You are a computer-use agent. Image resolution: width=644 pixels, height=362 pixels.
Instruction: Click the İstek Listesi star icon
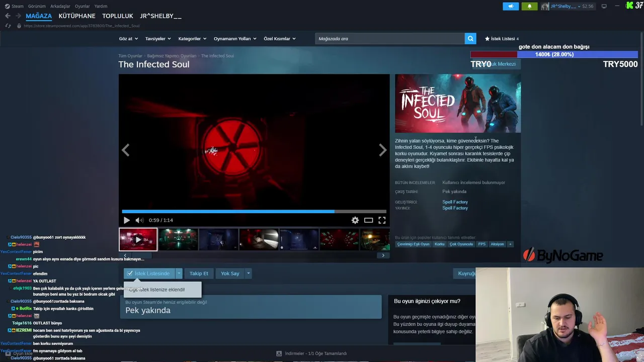coord(487,39)
